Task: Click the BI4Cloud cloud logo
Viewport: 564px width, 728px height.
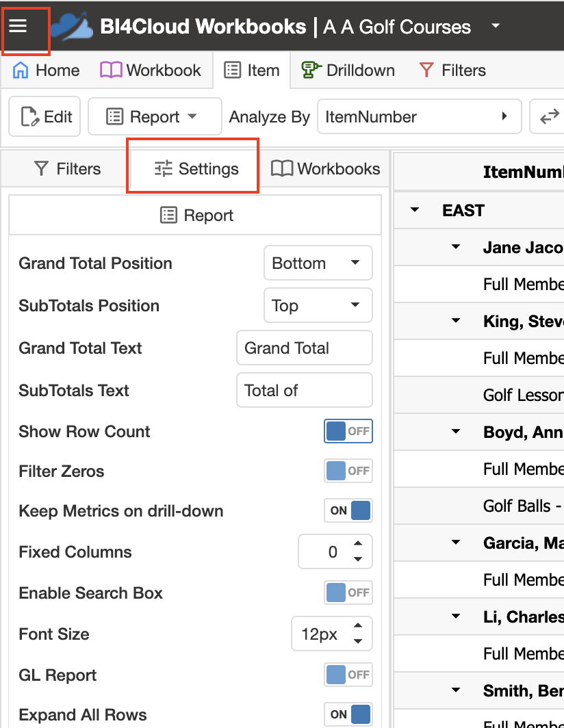Action: (72, 27)
